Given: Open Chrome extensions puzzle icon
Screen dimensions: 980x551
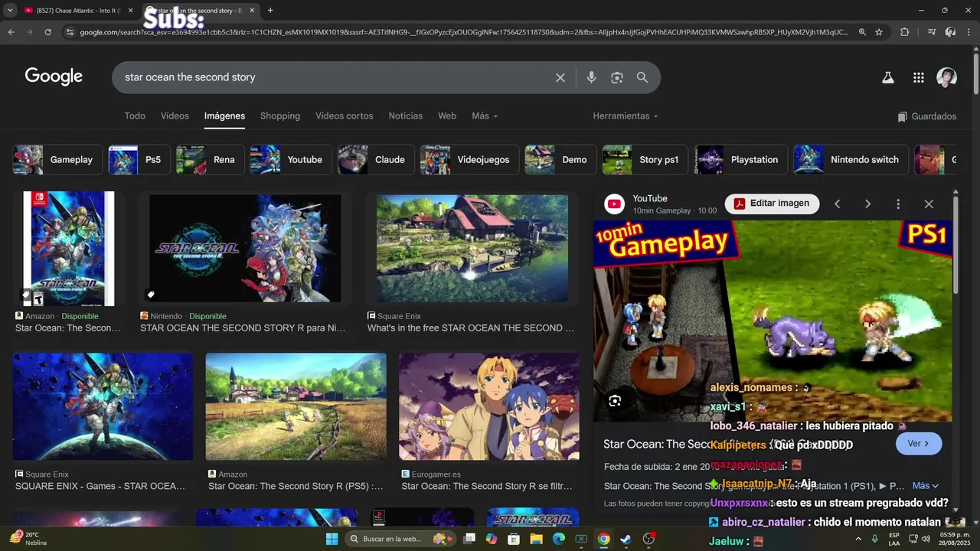Looking at the screenshot, I should 905,32.
